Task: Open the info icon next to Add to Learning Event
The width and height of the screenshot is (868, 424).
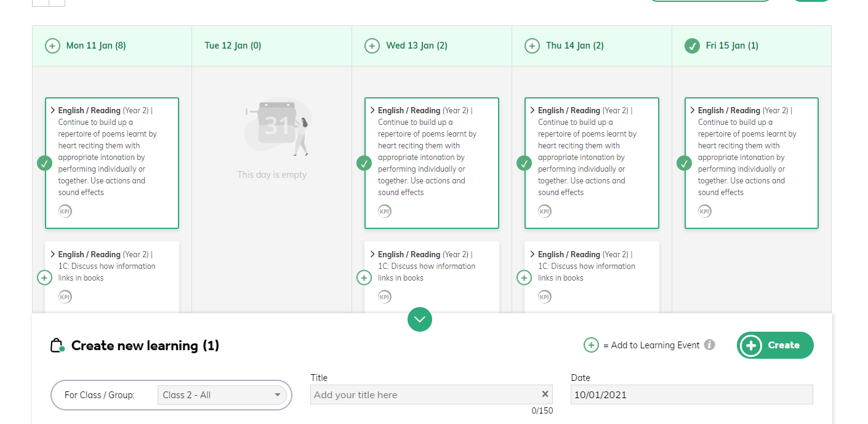Action: point(710,345)
